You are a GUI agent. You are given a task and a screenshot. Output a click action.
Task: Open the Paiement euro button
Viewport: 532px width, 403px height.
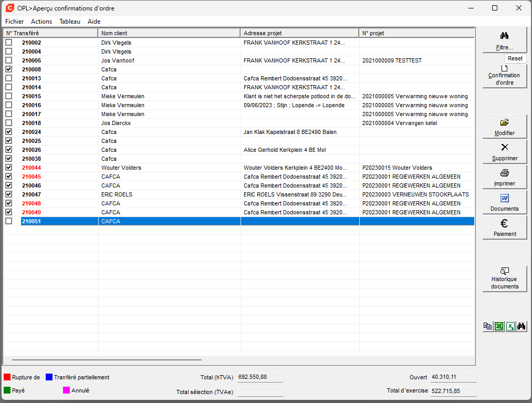click(x=505, y=228)
